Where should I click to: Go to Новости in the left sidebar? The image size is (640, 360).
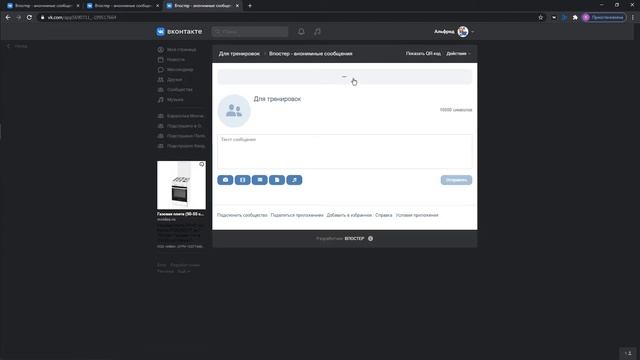(x=171, y=60)
